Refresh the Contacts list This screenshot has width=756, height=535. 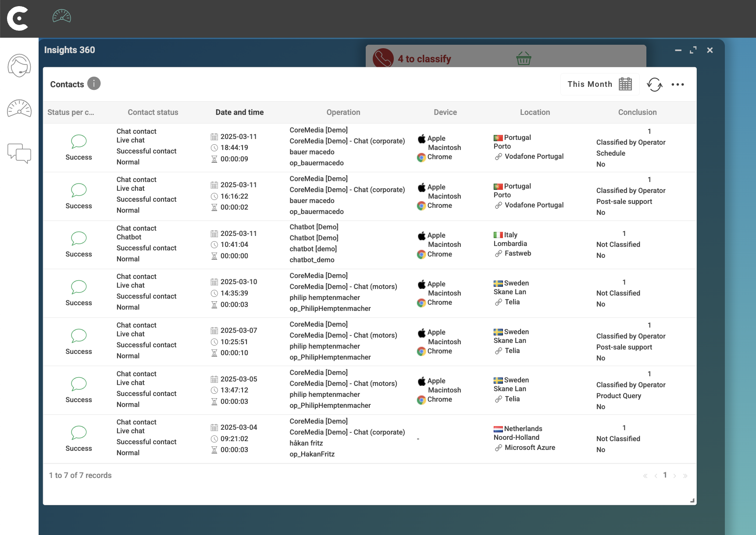coord(655,84)
